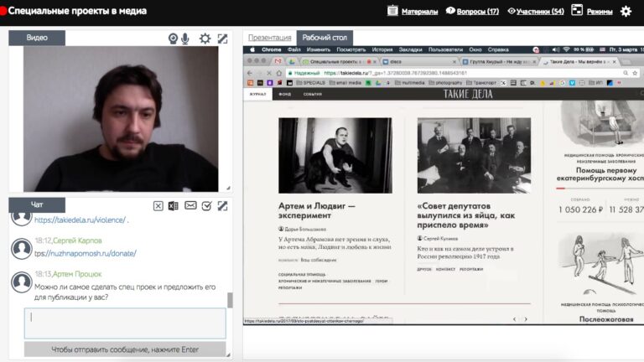644x362 pixels.
Task: Click Артем Процюк's avatar in chat
Action: [21, 282]
